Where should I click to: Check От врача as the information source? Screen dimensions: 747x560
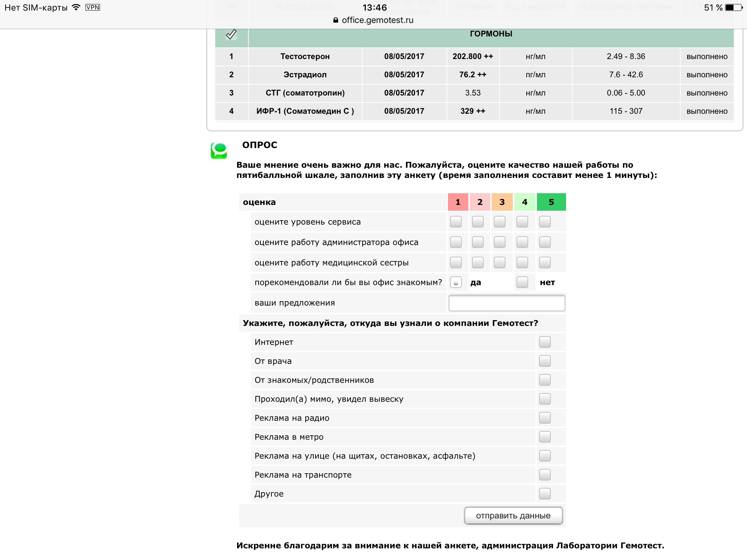[x=545, y=361]
